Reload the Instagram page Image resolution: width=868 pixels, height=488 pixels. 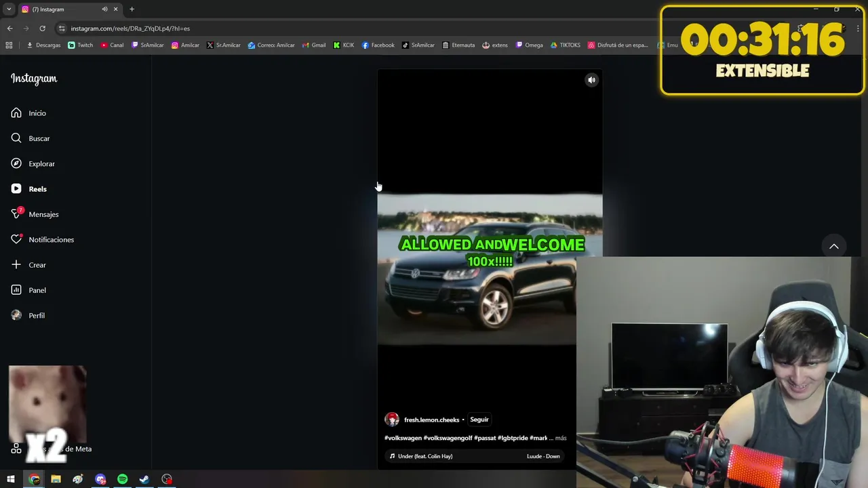tap(42, 28)
